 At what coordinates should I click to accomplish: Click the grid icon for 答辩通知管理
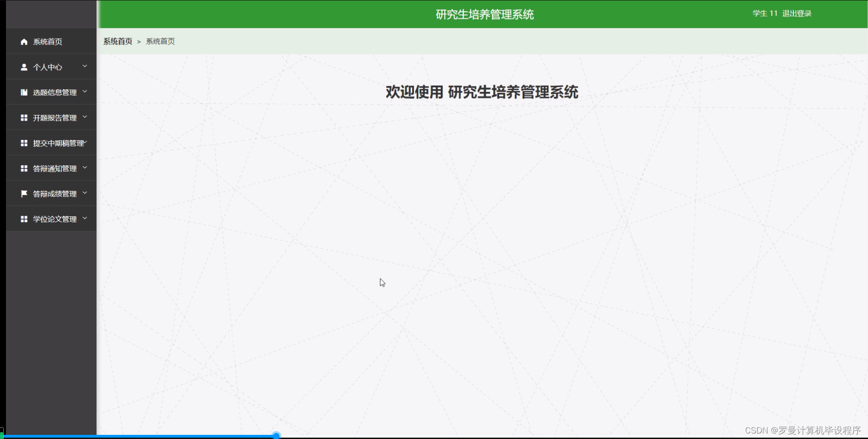24,168
